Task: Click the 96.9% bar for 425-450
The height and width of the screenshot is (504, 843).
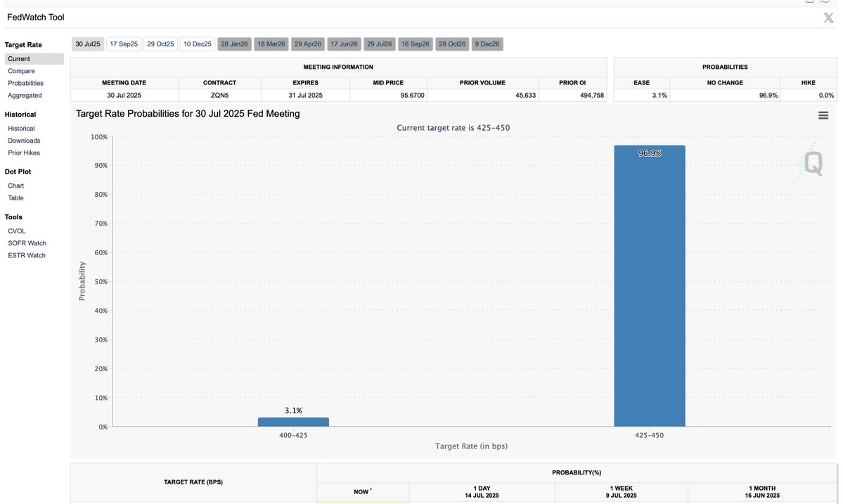Action: tap(649, 288)
